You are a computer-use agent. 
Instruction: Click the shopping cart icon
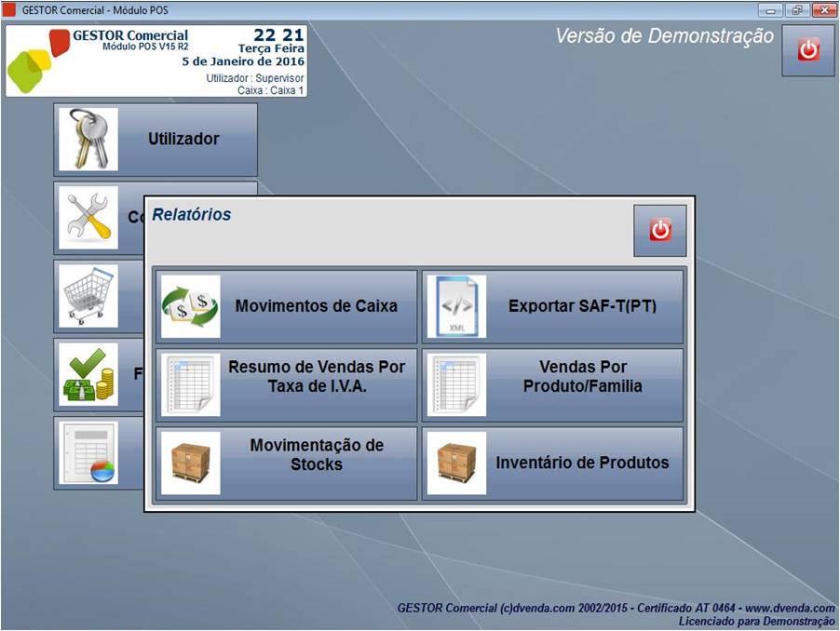88,296
